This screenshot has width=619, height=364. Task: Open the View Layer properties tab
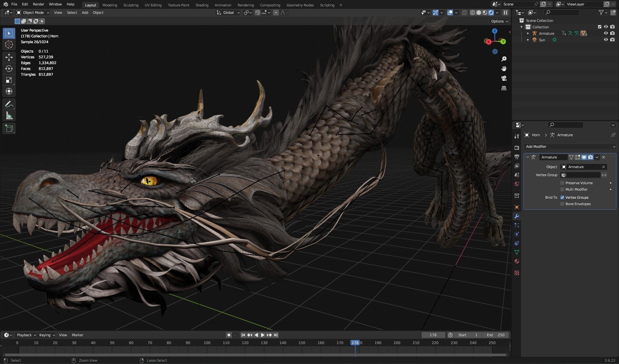pyautogui.click(x=517, y=166)
